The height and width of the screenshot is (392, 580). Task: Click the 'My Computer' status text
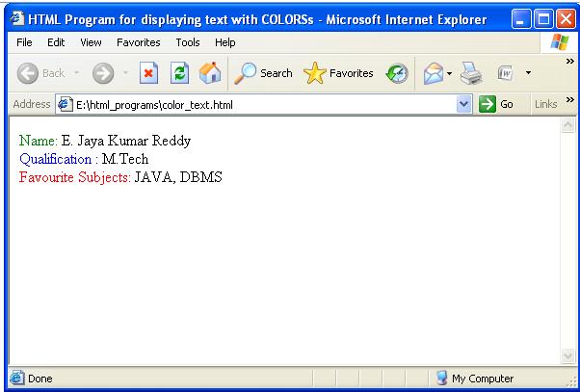pos(483,379)
